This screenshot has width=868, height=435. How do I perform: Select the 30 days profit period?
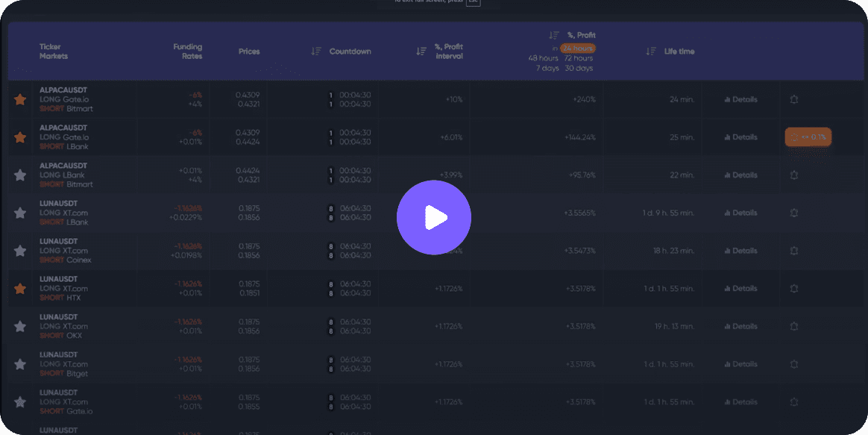tap(579, 68)
